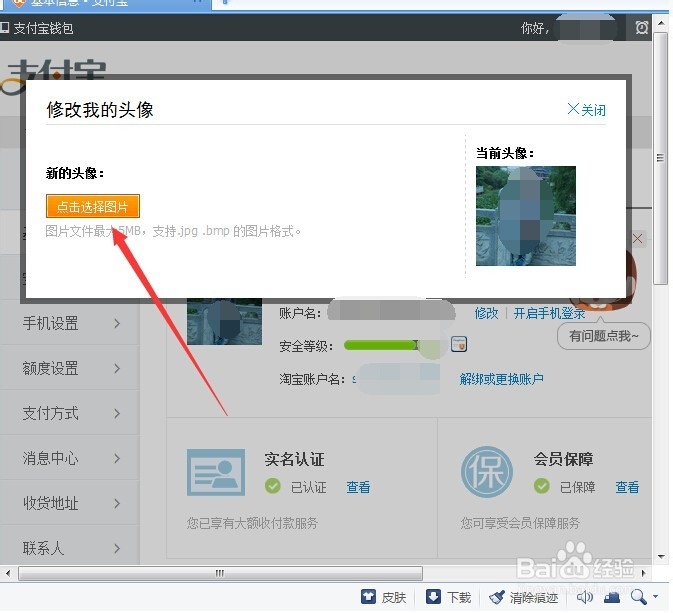Open the zoom dropdown arrow in status bar

655,597
